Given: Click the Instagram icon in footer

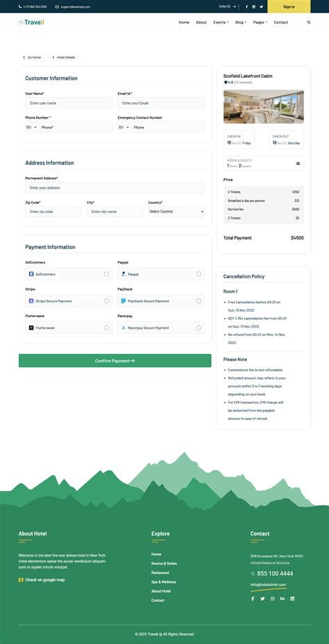Looking at the screenshot, I should click(x=272, y=598).
